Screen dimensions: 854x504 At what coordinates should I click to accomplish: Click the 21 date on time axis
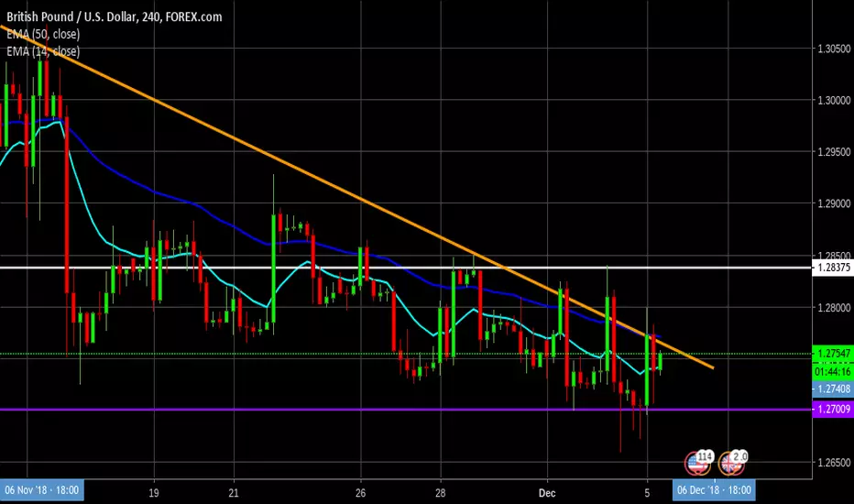pos(234,493)
